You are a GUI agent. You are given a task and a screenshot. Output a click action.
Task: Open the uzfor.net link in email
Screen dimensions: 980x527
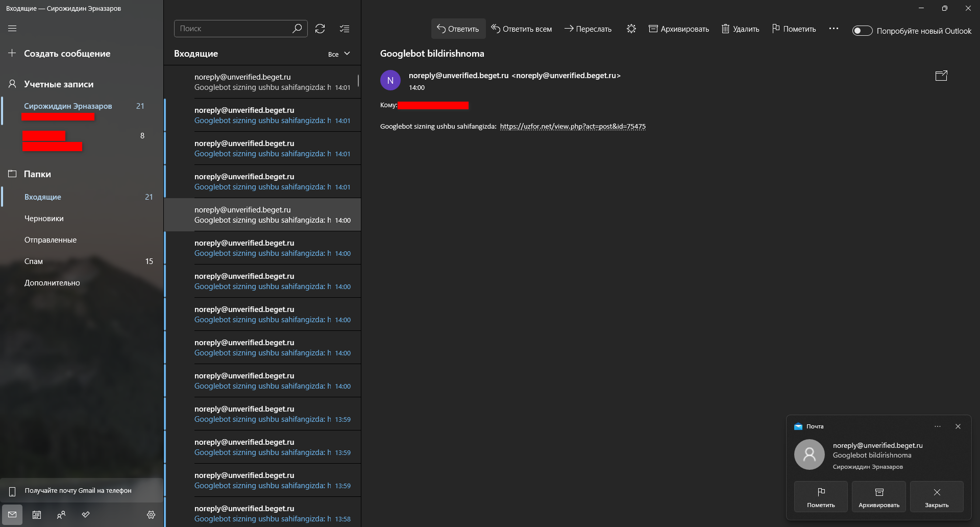pyautogui.click(x=573, y=127)
